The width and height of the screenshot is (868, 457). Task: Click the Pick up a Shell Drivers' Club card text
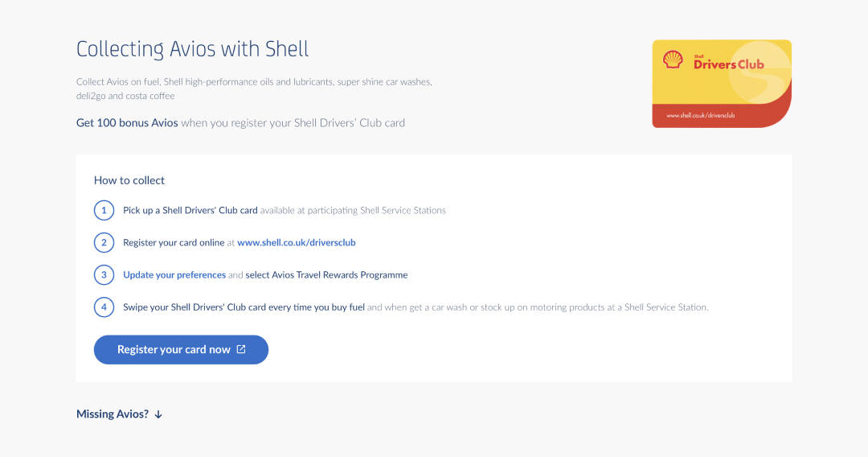pyautogui.click(x=190, y=211)
